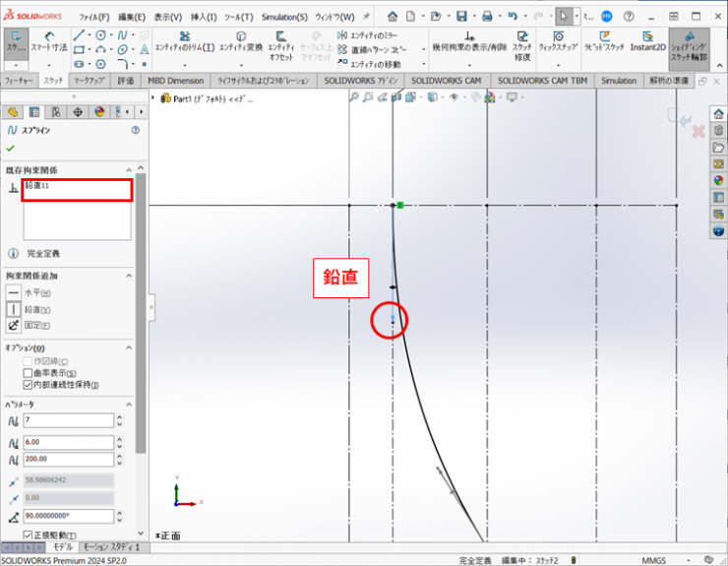Open the Convert Entities tool
Viewport: 728px width, 566px height.
coord(240,46)
